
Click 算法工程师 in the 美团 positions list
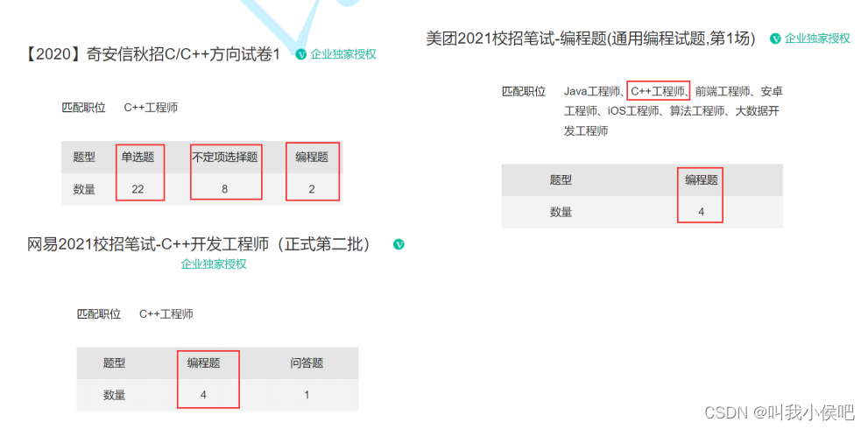click(x=697, y=111)
